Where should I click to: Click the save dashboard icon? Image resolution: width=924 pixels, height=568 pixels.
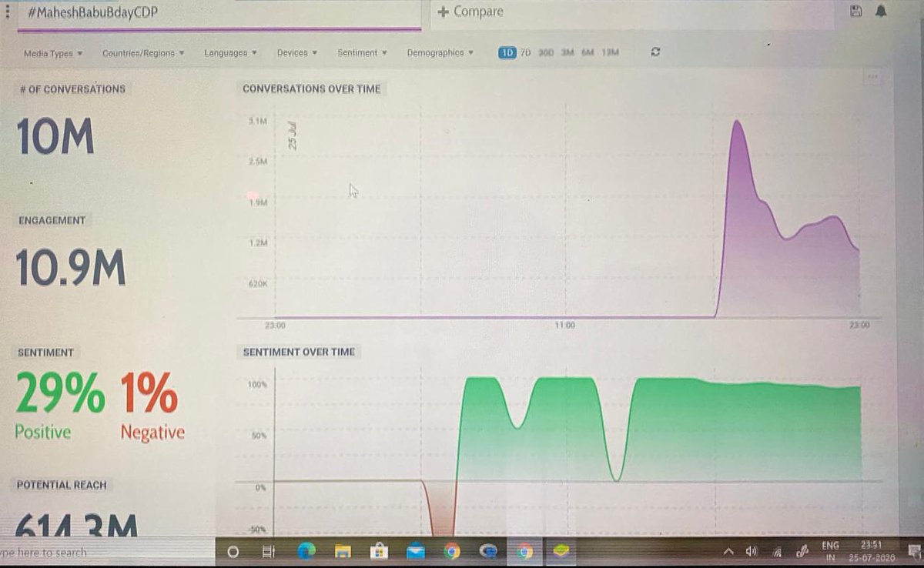855,11
